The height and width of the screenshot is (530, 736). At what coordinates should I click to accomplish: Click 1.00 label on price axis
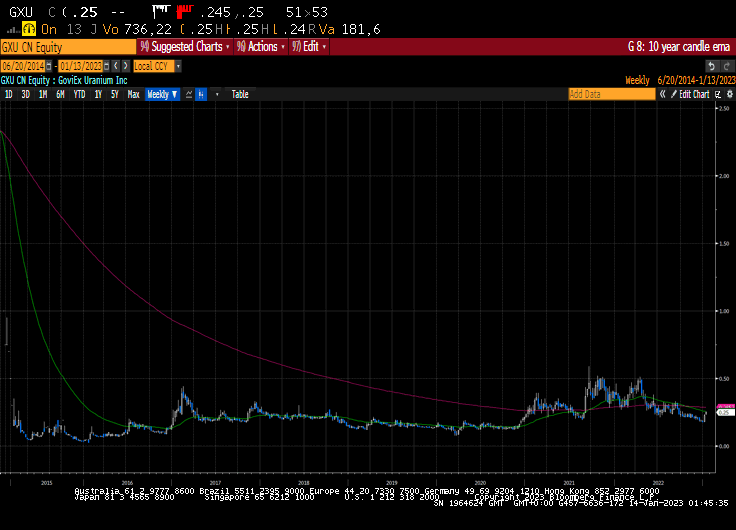(724, 311)
